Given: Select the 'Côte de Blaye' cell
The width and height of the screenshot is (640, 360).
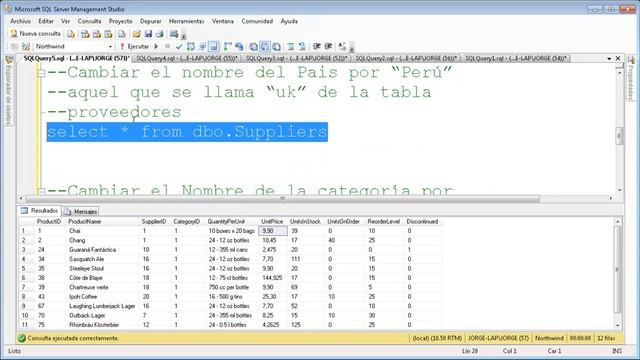Looking at the screenshot, I should [102, 278].
